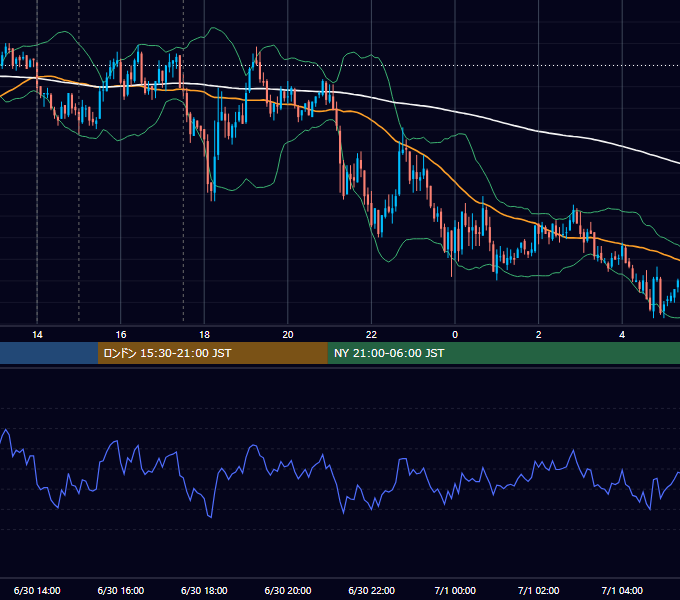Click the 7/1 00:00 time label
Screen dimensions: 680x600
pyautogui.click(x=455, y=590)
